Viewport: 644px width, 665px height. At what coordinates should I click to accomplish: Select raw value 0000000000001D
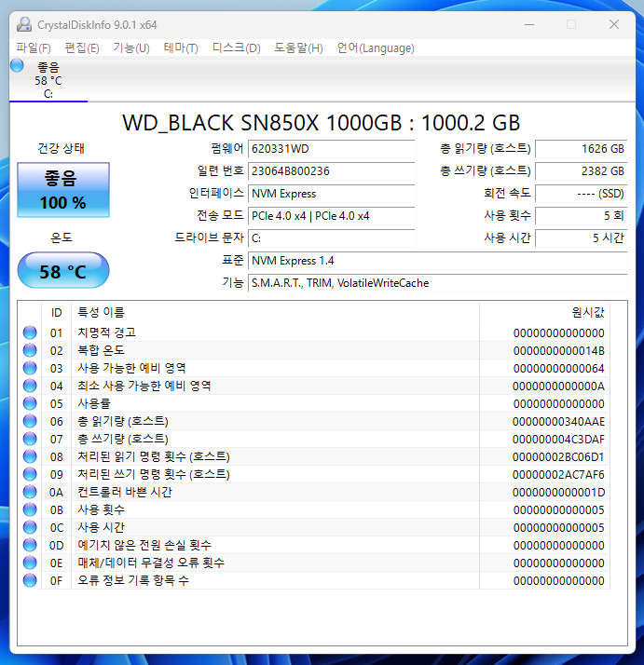[558, 493]
